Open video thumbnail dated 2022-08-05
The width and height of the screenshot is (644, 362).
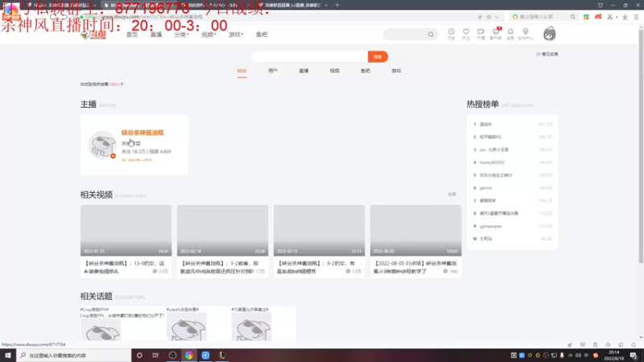(415, 230)
